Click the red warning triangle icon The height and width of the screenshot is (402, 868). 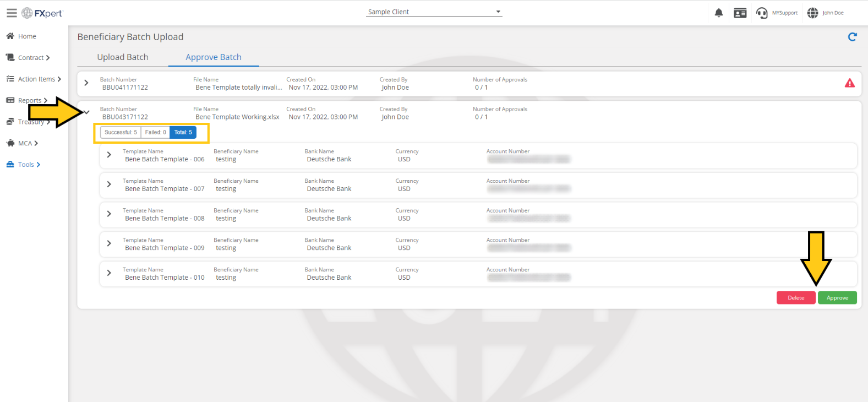pyautogui.click(x=850, y=83)
